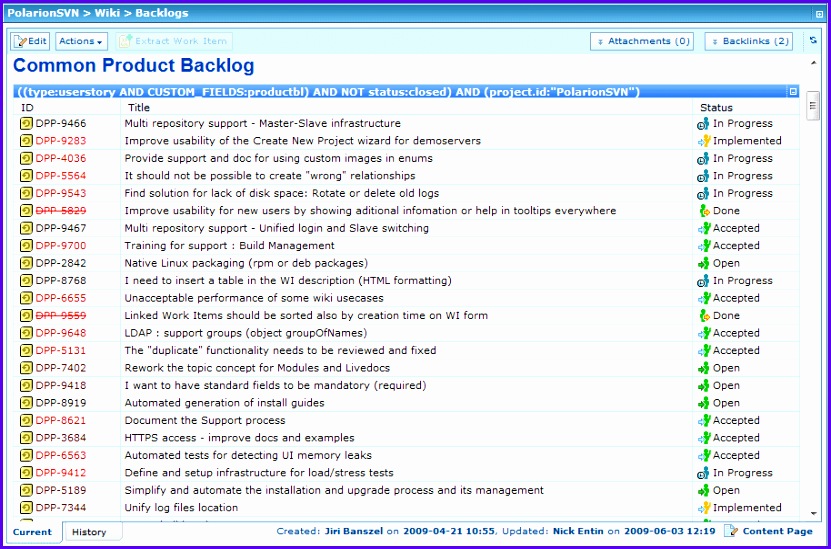The height and width of the screenshot is (549, 831).
Task: Open work item DPP-3684
Action: tap(61, 439)
